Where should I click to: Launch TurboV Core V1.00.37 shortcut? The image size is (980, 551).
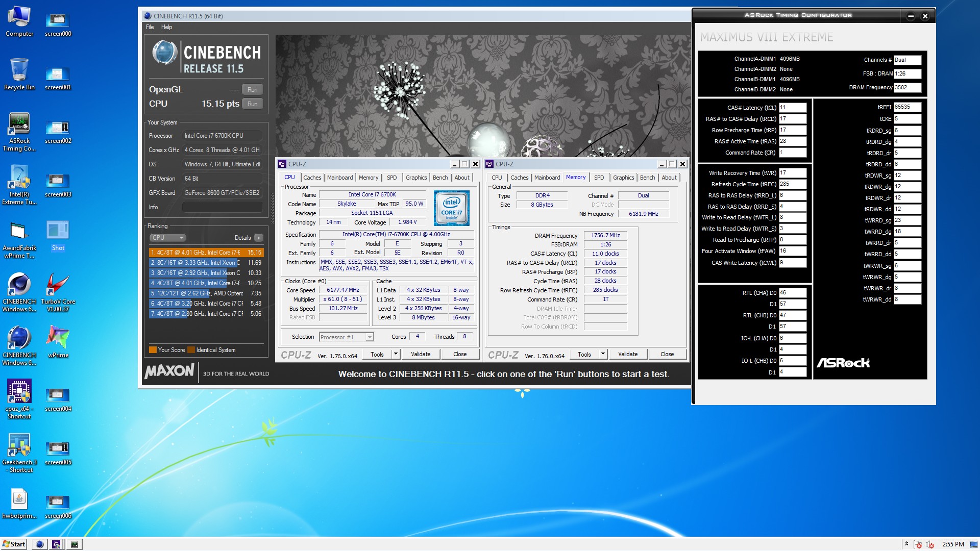(58, 293)
